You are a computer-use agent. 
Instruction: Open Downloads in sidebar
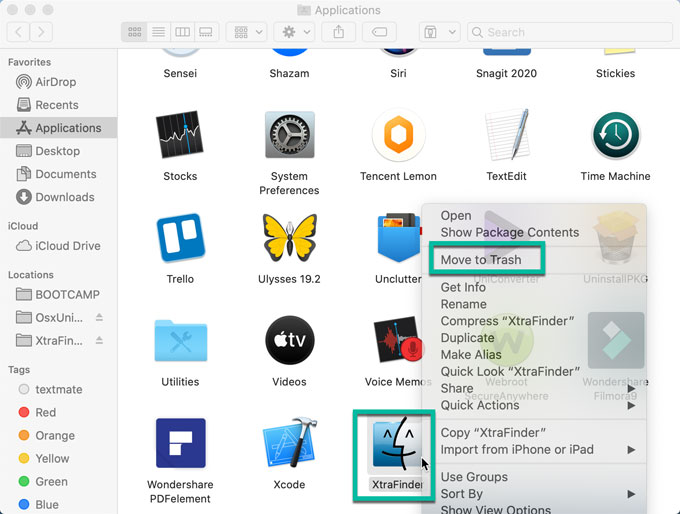[59, 197]
